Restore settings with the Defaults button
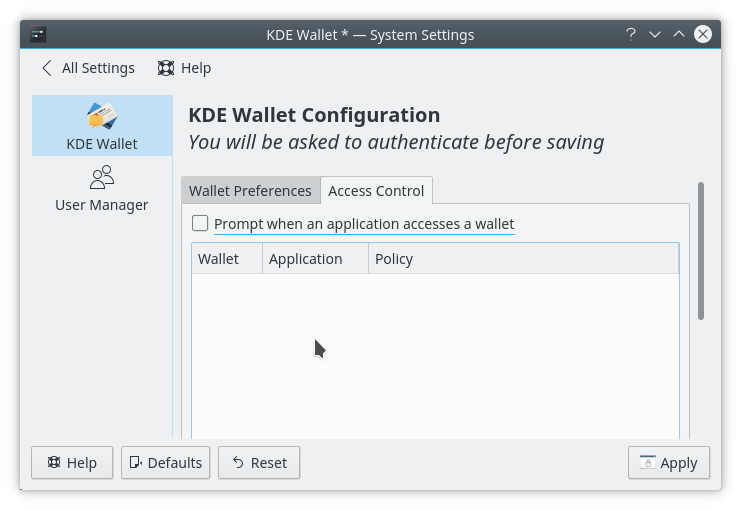Viewport: 741px width, 510px height. pos(165,463)
